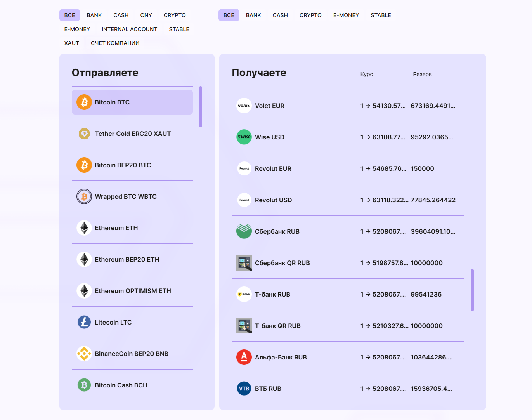The image size is (532, 420).
Task: Filter send currencies by CRYPTO
Action: point(175,15)
